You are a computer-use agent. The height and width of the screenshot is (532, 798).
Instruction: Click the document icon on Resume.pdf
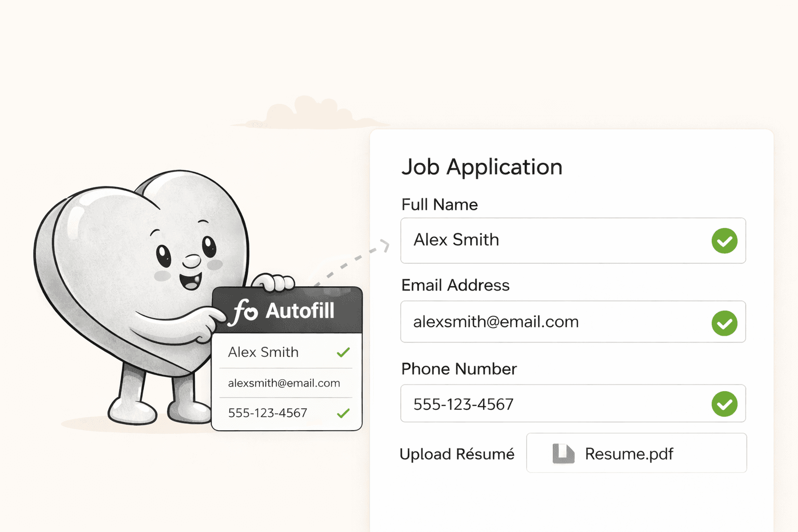coord(563,453)
